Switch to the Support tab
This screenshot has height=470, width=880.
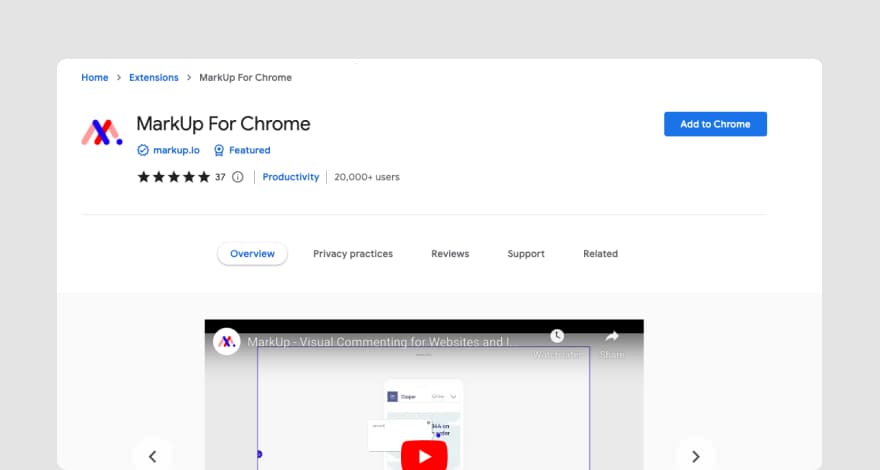coord(526,254)
